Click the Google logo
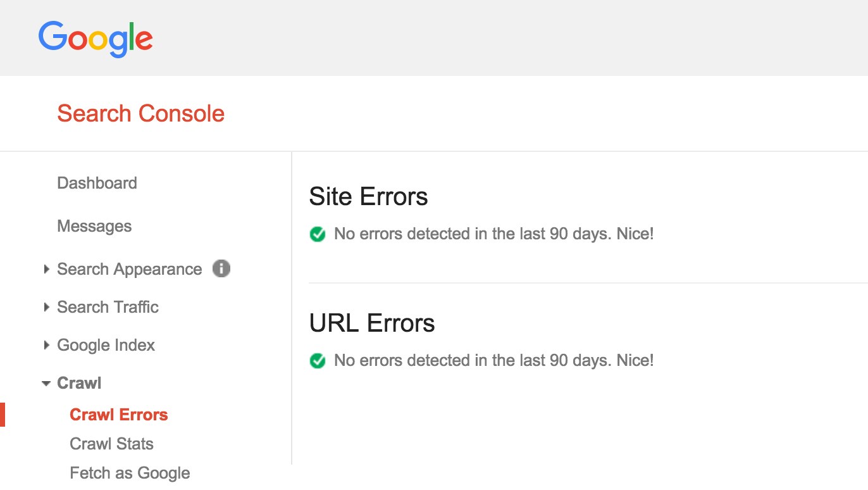 tap(96, 38)
